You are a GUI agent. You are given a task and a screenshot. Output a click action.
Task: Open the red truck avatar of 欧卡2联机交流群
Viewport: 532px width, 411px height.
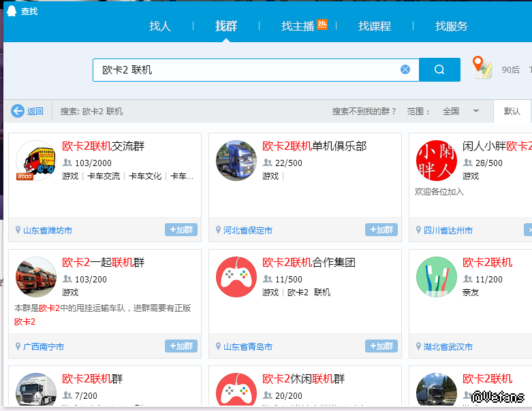pos(35,161)
